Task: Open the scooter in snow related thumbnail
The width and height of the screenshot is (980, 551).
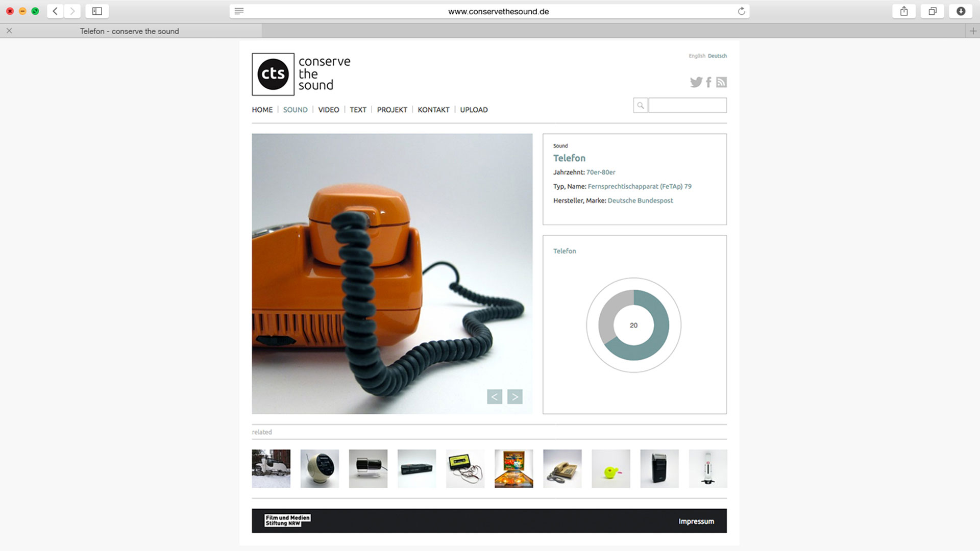Action: 271,468
